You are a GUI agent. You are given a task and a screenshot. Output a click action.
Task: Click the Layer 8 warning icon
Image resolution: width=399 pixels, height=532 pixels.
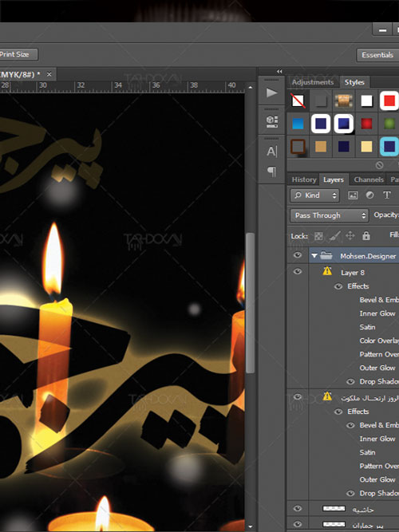pyautogui.click(x=327, y=270)
